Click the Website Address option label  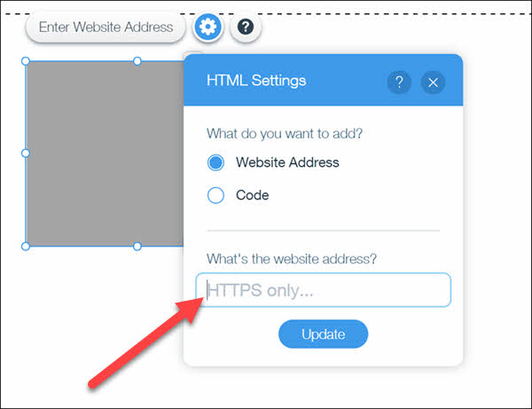(287, 162)
